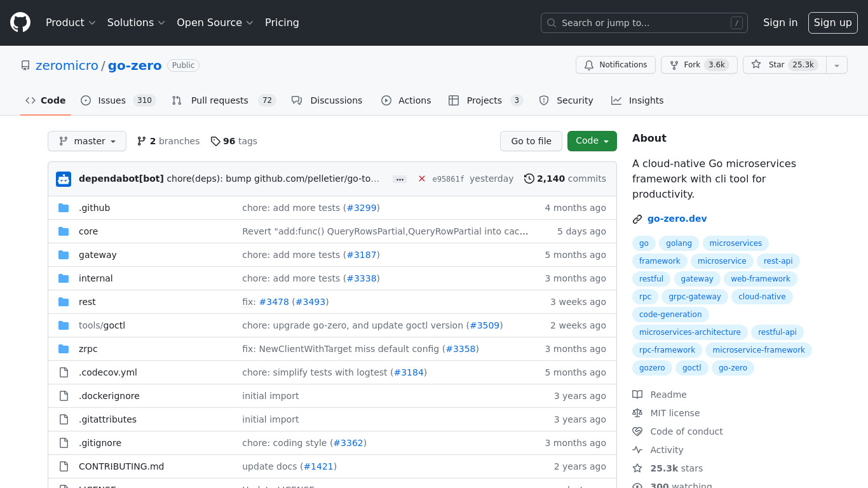Switch to the Actions tab

pyautogui.click(x=406, y=100)
